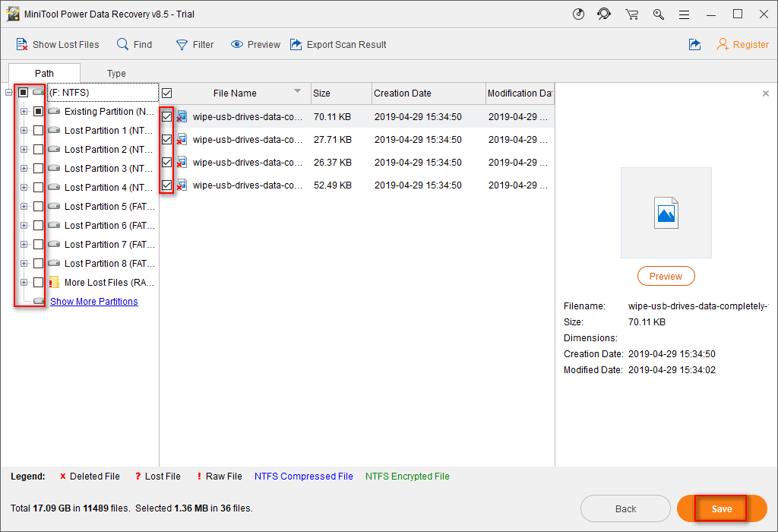This screenshot has width=778, height=532.
Task: Check the Lost Partition 4 checkbox
Action: click(38, 187)
